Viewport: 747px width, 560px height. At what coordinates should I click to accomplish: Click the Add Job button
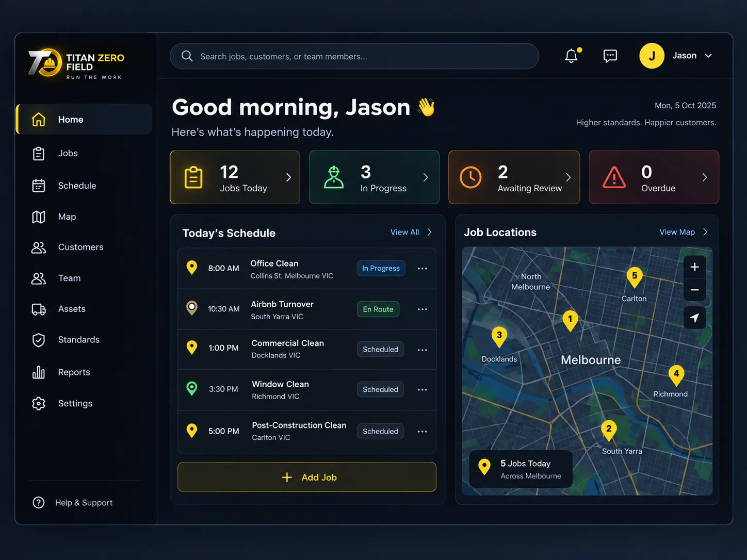tap(307, 477)
